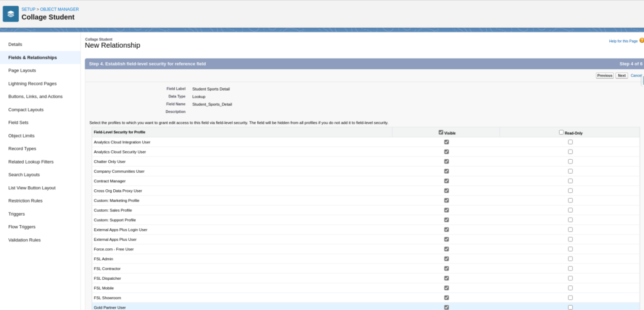The height and width of the screenshot is (310, 644).
Task: Check Read-Only for Analytics Cloud Security User
Action: pos(570,152)
